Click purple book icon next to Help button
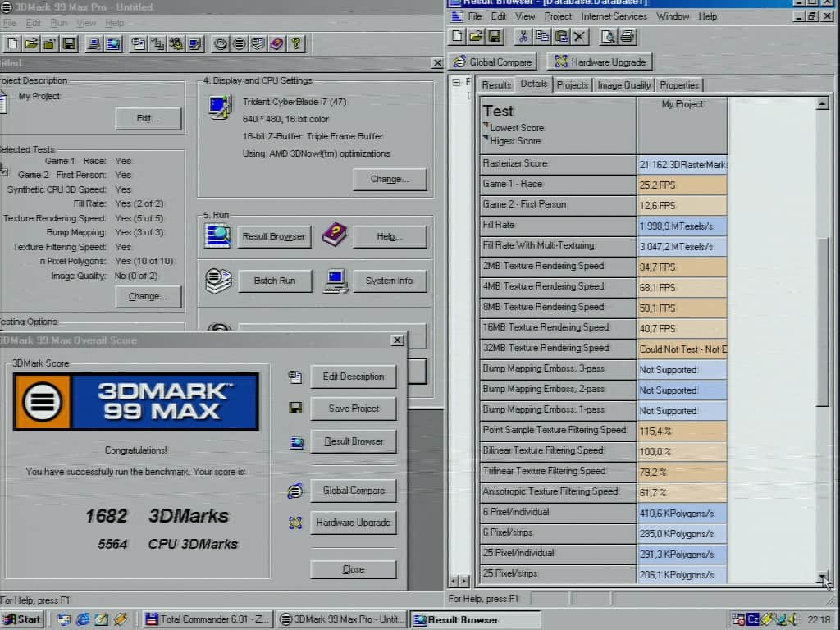The image size is (840, 630). click(335, 235)
